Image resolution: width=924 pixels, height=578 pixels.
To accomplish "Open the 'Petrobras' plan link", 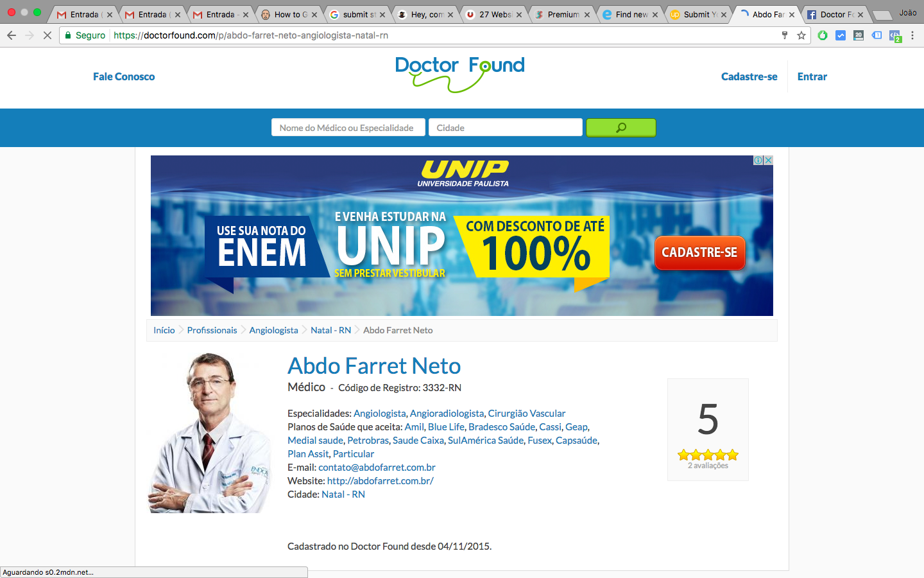I will coord(368,441).
